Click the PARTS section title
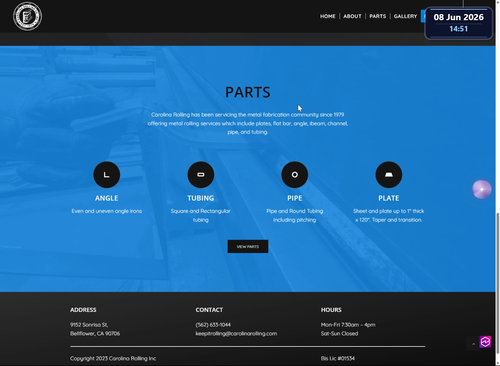Viewport: 500px width, 366px height. click(248, 92)
